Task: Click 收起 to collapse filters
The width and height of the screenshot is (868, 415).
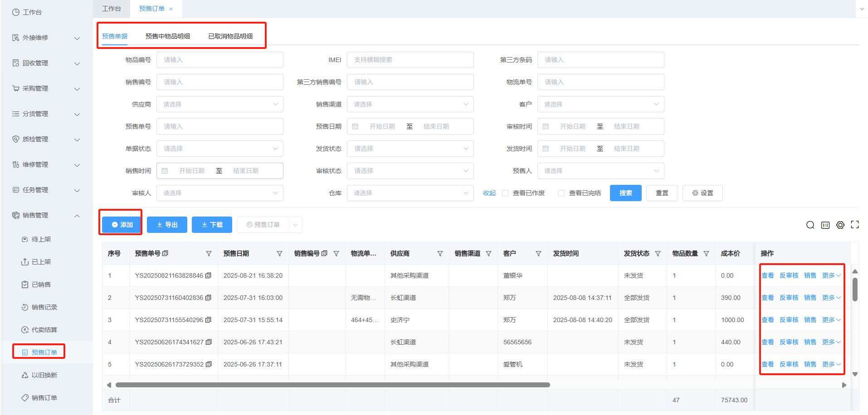Action: click(x=489, y=193)
